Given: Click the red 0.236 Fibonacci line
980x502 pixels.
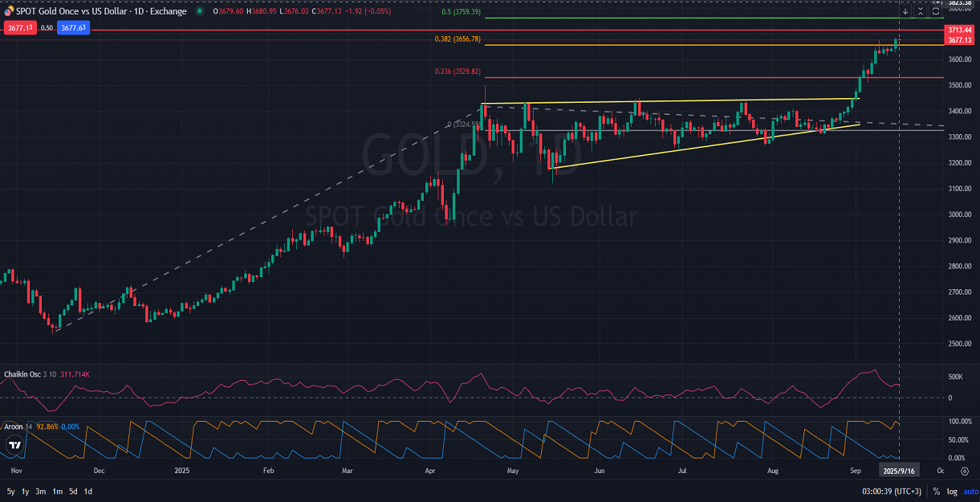Looking at the screenshot, I should [714, 77].
